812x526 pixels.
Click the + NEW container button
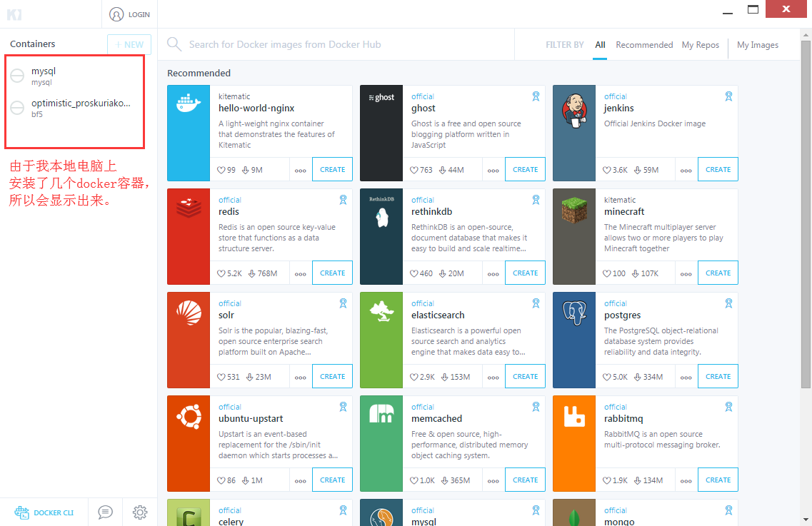pyautogui.click(x=129, y=44)
